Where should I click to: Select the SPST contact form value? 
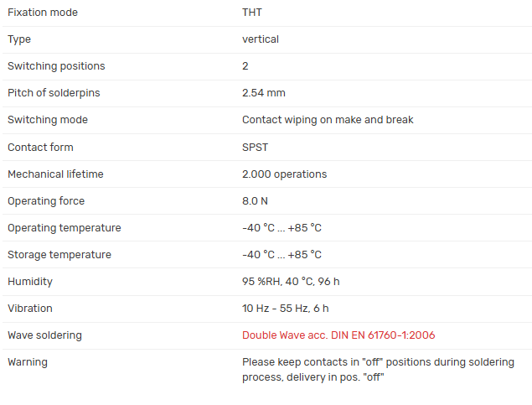click(256, 148)
